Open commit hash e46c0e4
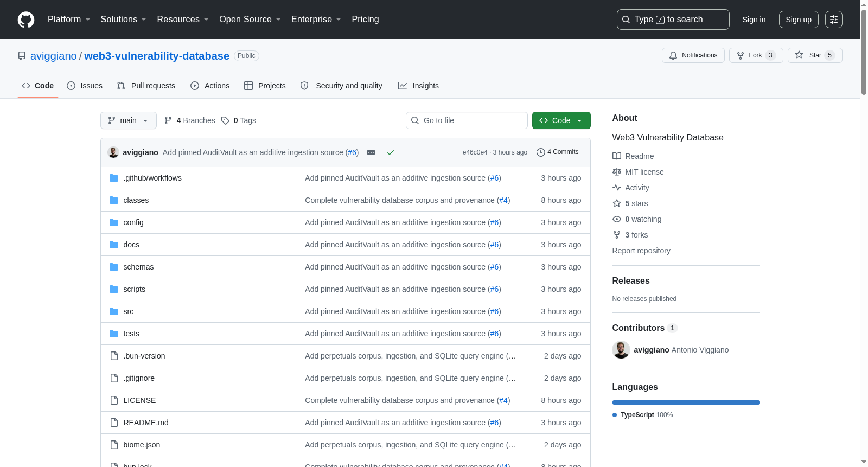 [x=475, y=152]
